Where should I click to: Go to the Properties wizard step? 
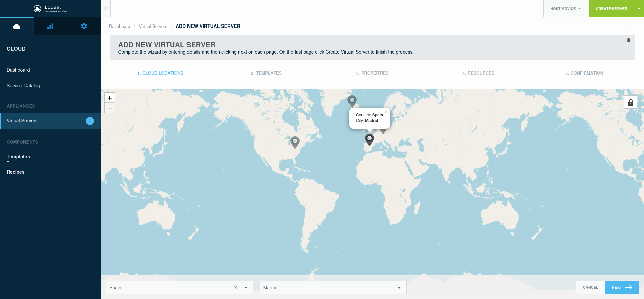372,73
